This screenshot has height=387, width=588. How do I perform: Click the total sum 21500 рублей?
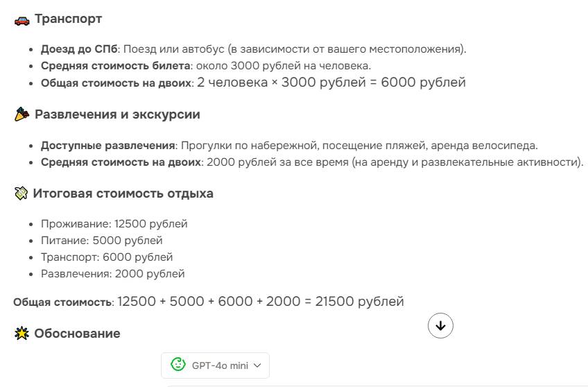click(x=359, y=302)
